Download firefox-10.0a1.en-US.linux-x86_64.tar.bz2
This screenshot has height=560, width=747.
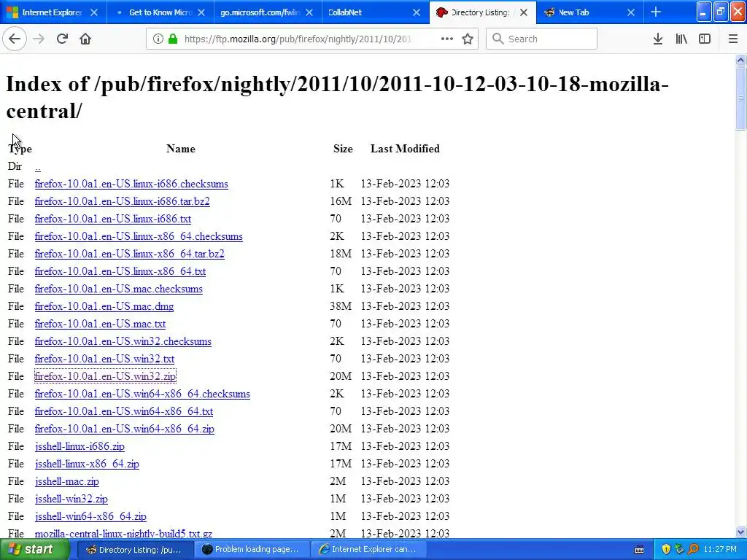tap(130, 254)
